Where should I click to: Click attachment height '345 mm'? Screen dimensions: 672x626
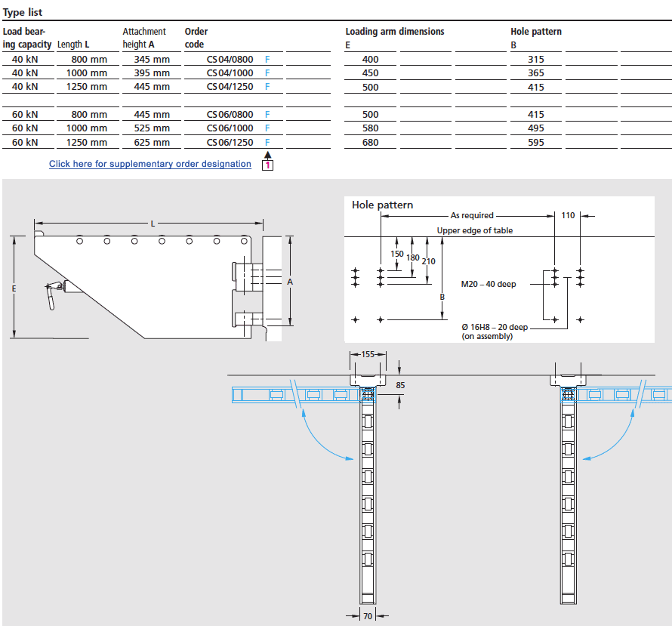coord(152,59)
